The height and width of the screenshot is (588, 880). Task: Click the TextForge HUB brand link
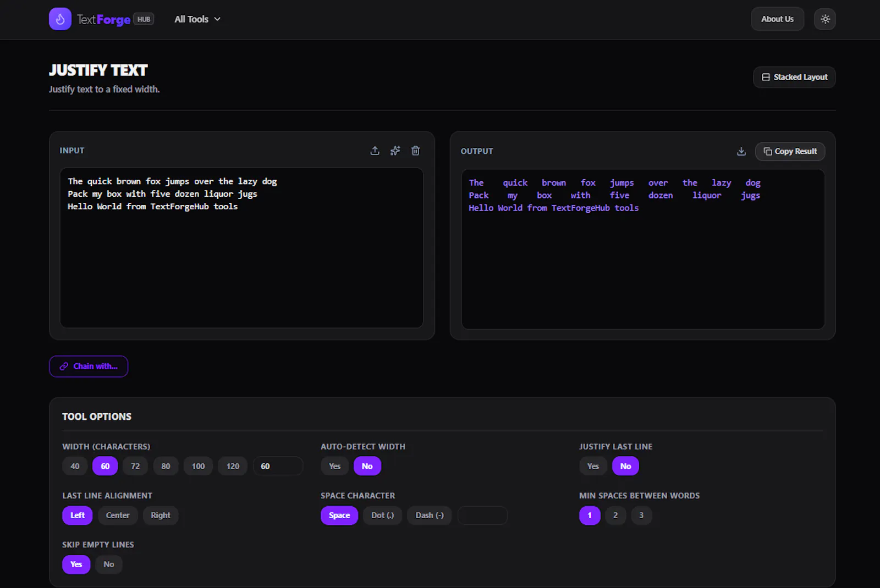click(x=102, y=19)
